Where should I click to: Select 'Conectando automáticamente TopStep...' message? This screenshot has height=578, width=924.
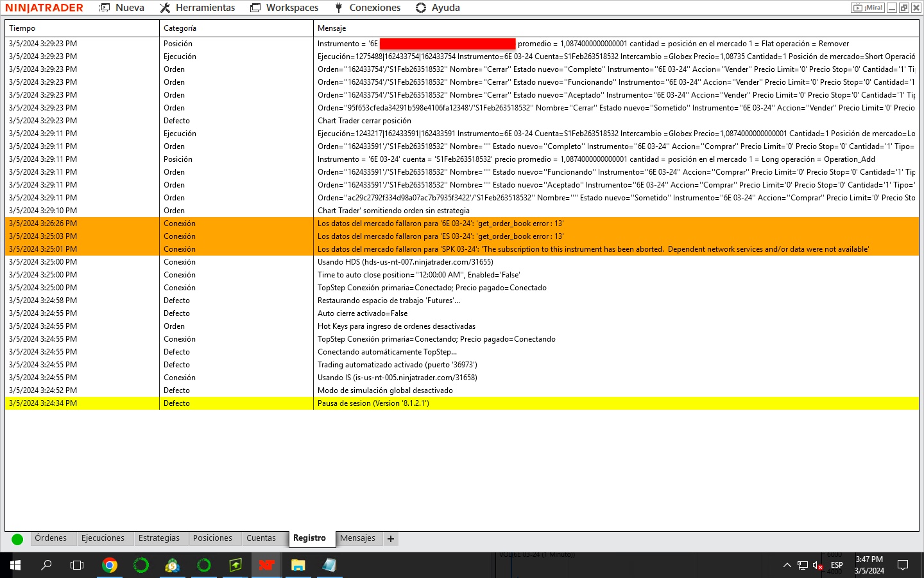pos(387,352)
